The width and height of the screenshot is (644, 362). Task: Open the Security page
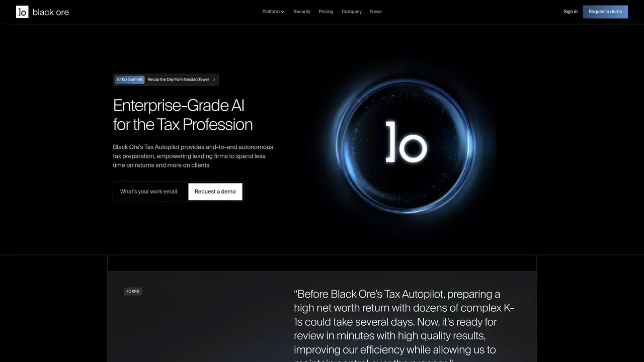(302, 12)
